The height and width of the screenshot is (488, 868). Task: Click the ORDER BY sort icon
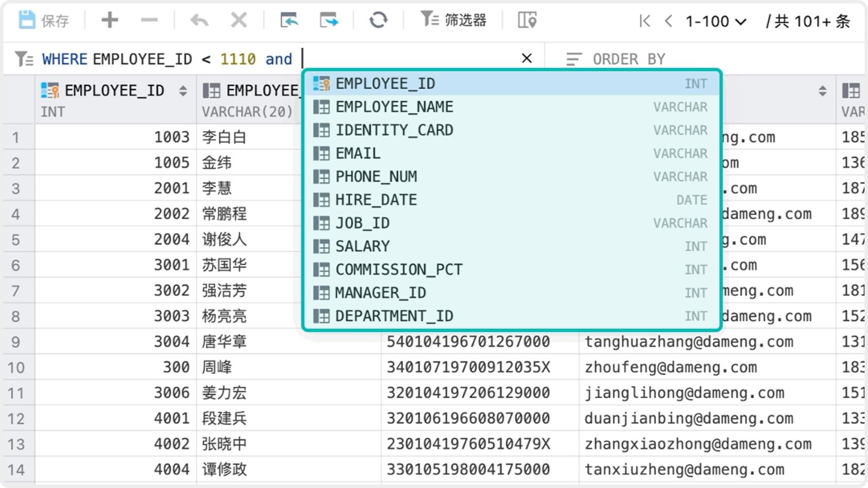pos(573,59)
